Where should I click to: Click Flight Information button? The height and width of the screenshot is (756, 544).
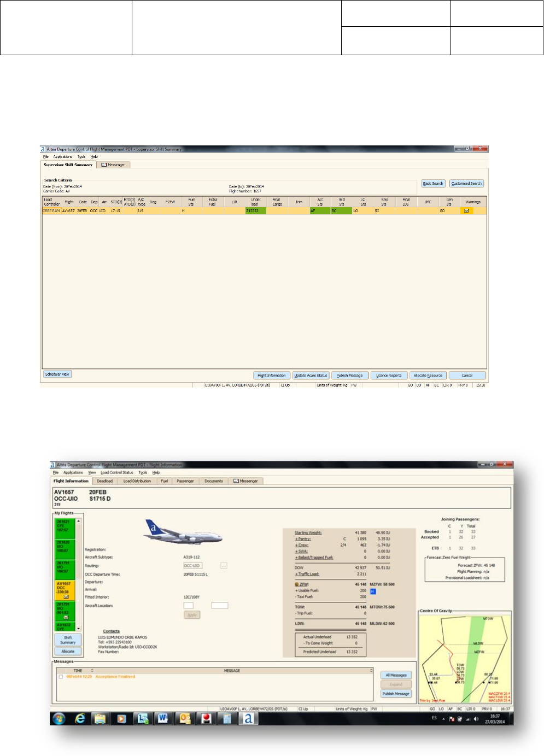pyautogui.click(x=272, y=376)
